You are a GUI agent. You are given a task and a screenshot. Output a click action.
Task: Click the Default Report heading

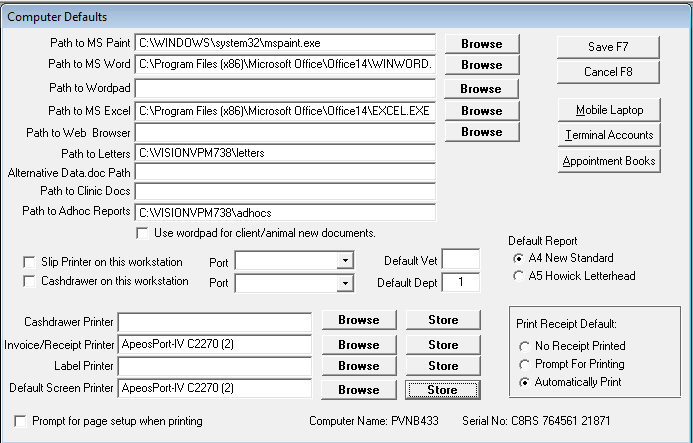click(543, 241)
